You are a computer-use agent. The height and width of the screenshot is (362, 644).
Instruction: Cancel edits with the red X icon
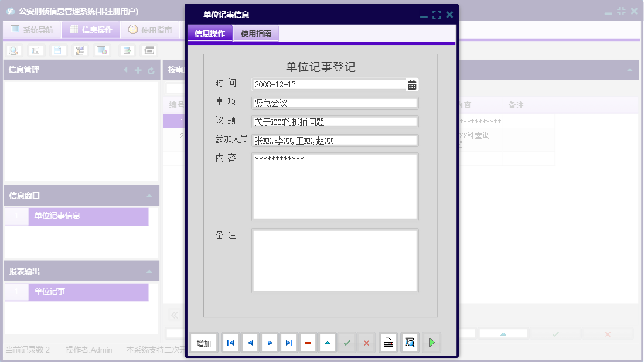click(x=366, y=343)
